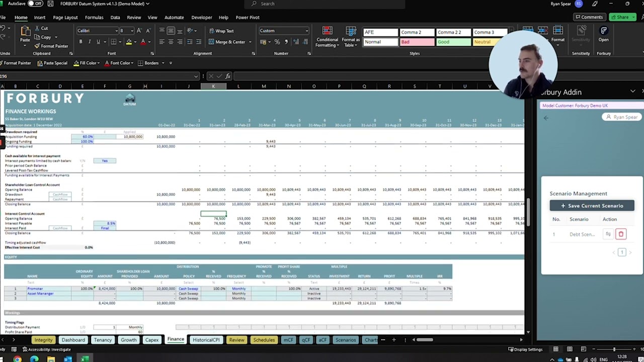Apply the Bad cell style
The image size is (644, 362).
click(x=417, y=42)
